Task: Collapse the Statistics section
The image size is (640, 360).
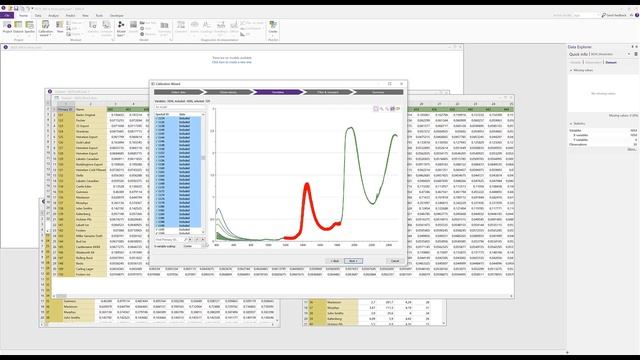Action: point(571,123)
